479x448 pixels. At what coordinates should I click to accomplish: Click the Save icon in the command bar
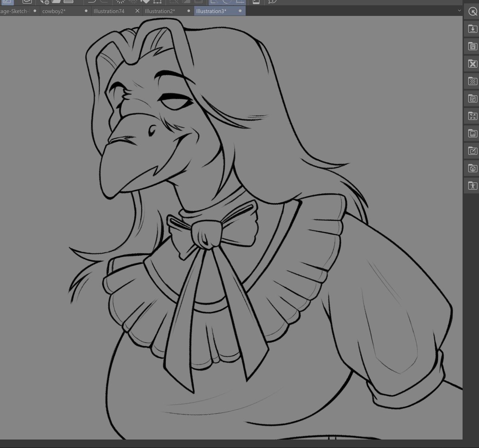(x=68, y=2)
